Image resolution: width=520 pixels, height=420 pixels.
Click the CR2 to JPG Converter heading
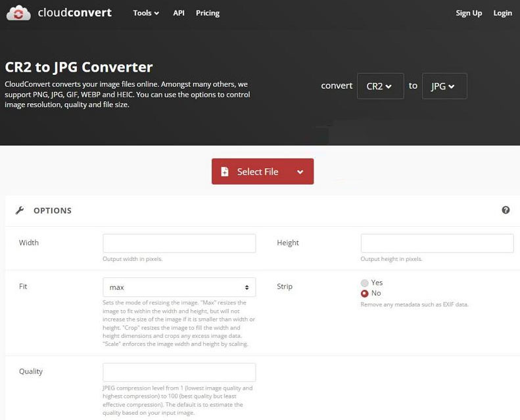point(79,67)
